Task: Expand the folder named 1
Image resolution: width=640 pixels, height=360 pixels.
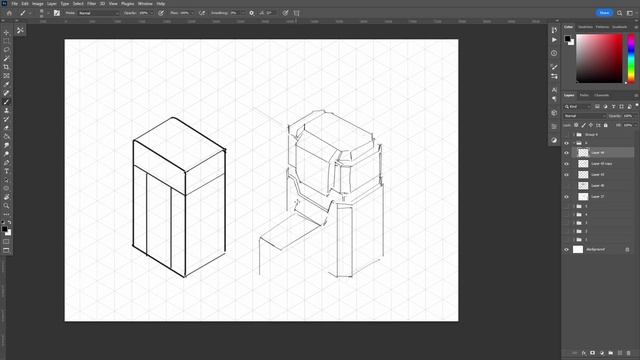Action: tap(573, 240)
